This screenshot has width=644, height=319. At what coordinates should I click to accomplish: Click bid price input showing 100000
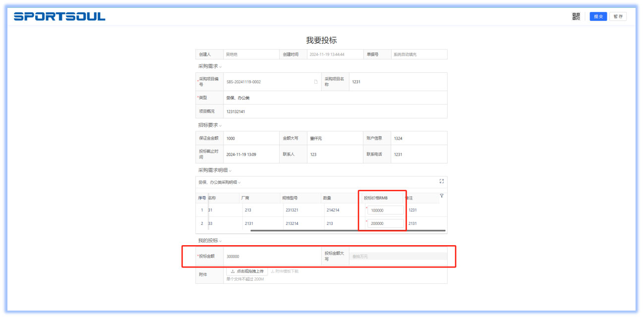click(x=385, y=210)
